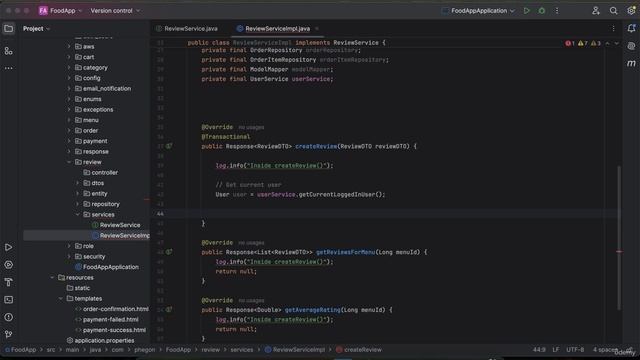Open the FoodAppApplication run configuration dropdown

point(478,11)
